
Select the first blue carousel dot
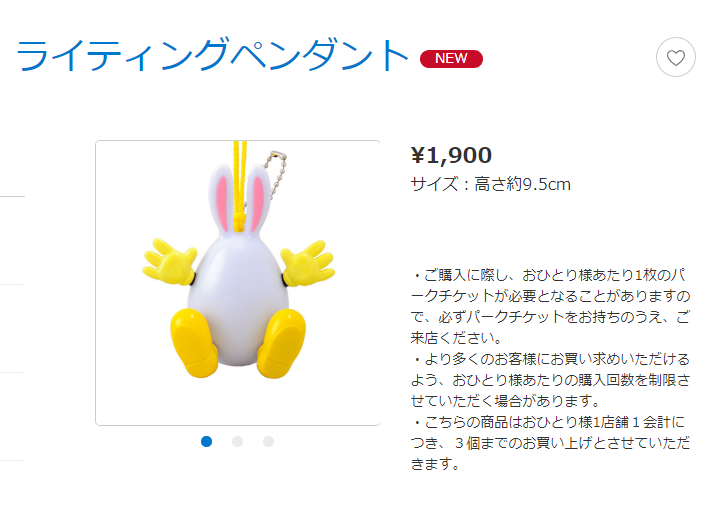[x=207, y=441]
